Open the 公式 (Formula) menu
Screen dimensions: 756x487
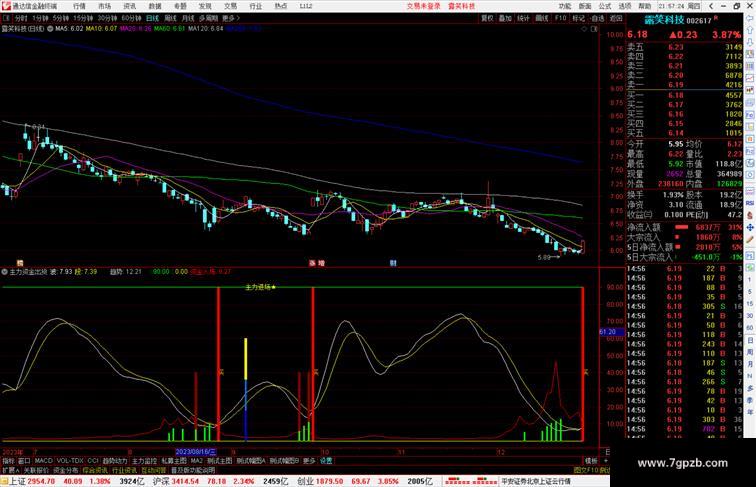pyautogui.click(x=605, y=6)
